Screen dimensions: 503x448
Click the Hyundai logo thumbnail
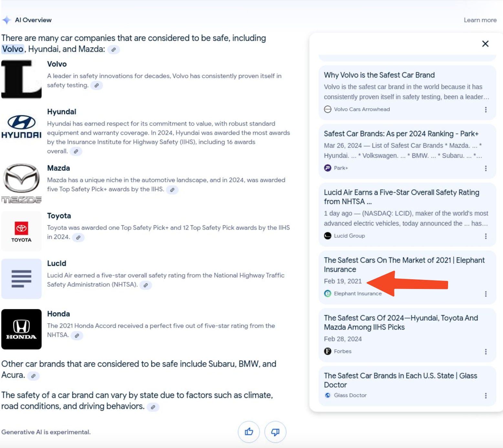(x=21, y=127)
